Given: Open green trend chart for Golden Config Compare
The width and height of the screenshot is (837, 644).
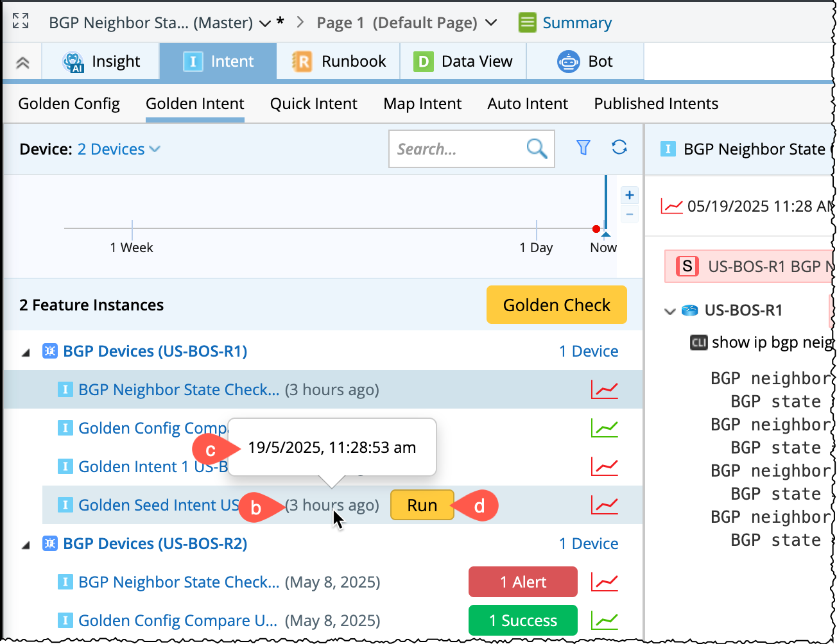Looking at the screenshot, I should pos(604,428).
